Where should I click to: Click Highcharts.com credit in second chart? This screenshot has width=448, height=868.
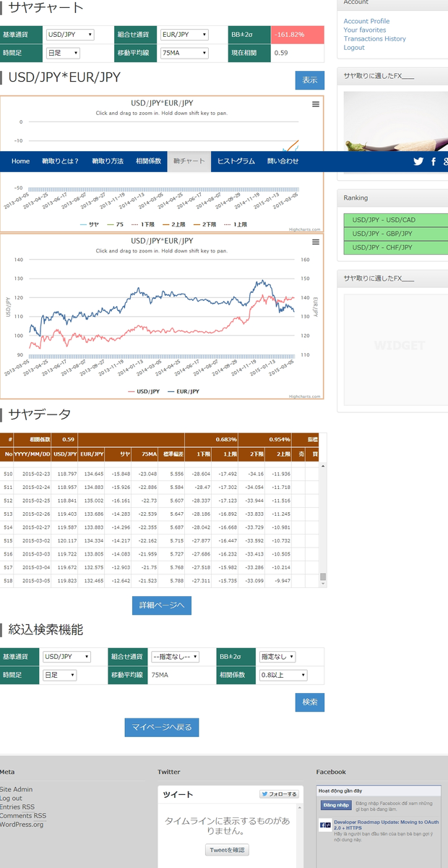(303, 396)
